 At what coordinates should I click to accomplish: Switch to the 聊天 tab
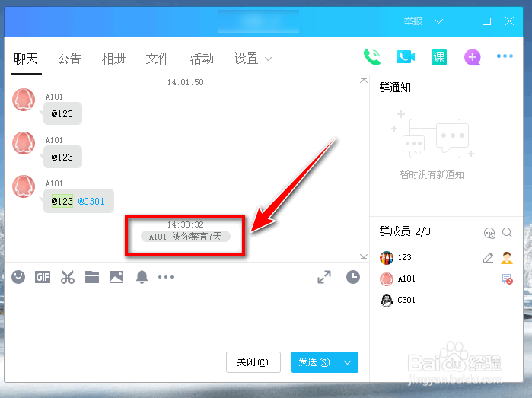tap(25, 59)
